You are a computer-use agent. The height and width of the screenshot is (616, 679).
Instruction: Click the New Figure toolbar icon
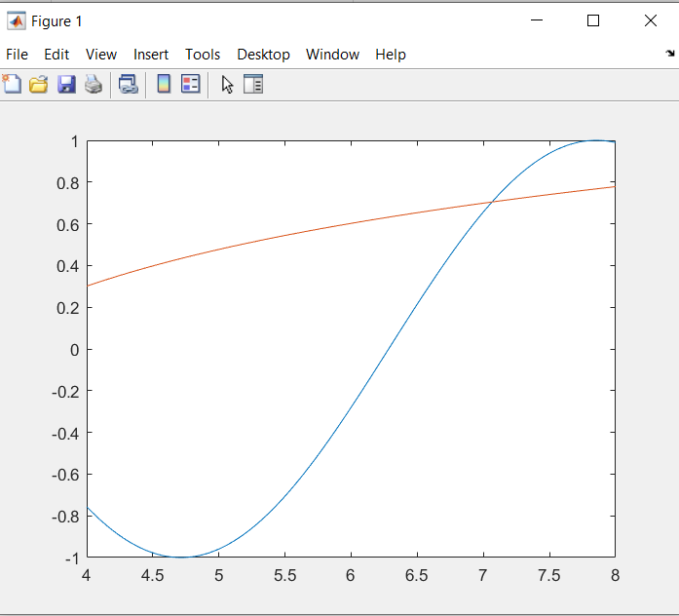[x=12, y=84]
